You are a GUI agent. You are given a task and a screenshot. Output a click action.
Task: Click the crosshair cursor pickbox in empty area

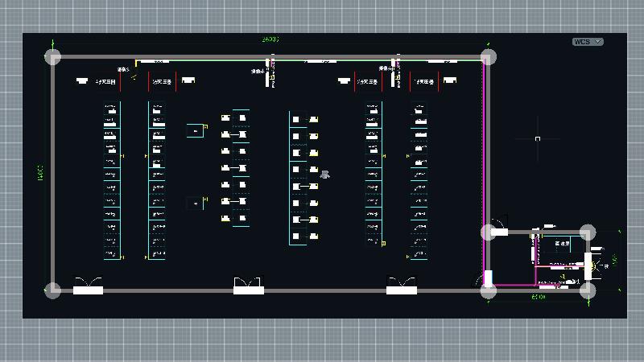[537, 138]
